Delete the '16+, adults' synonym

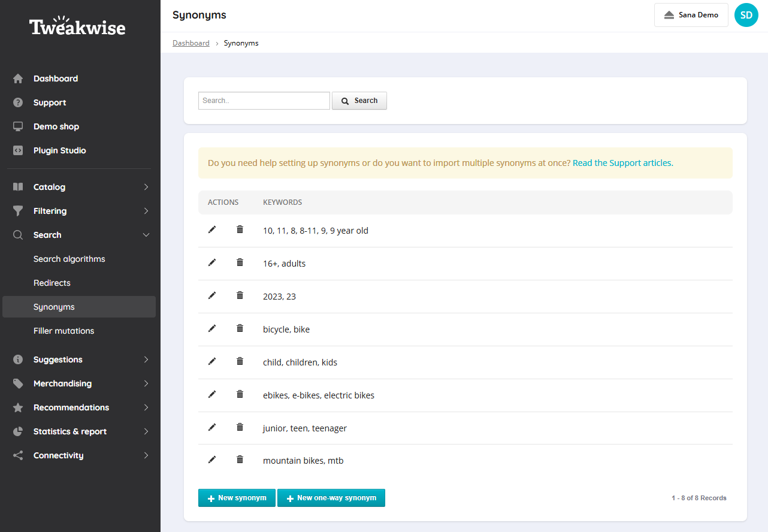[240, 262]
